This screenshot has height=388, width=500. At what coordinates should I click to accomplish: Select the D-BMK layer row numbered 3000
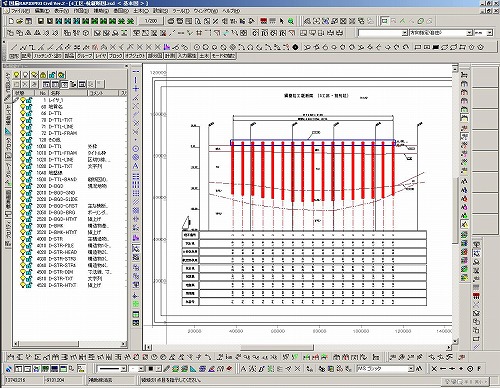pos(70,226)
